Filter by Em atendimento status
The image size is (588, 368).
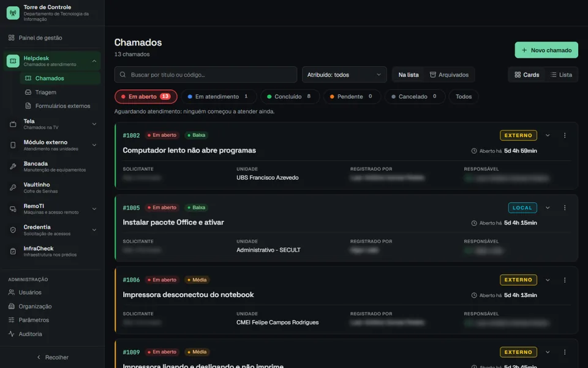click(x=219, y=96)
